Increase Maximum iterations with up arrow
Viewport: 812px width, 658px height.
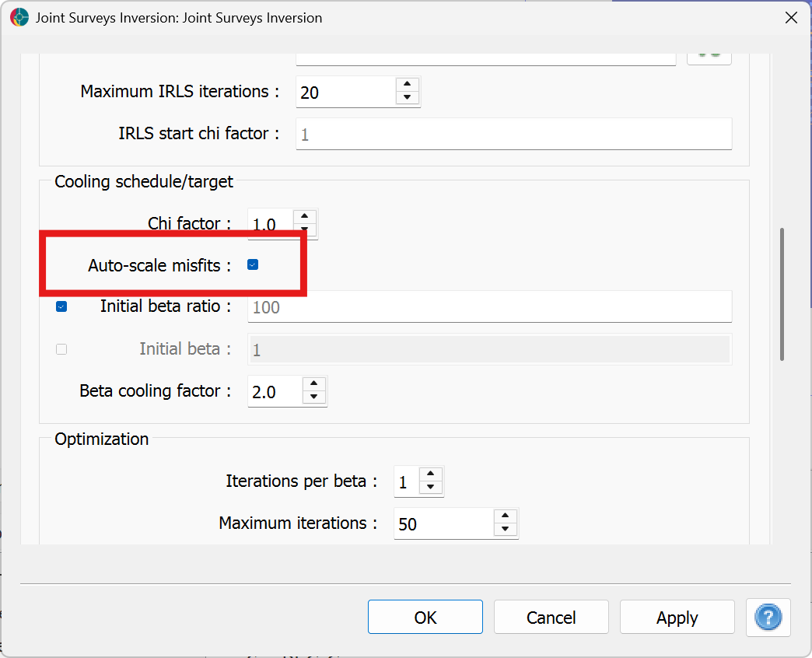click(505, 516)
